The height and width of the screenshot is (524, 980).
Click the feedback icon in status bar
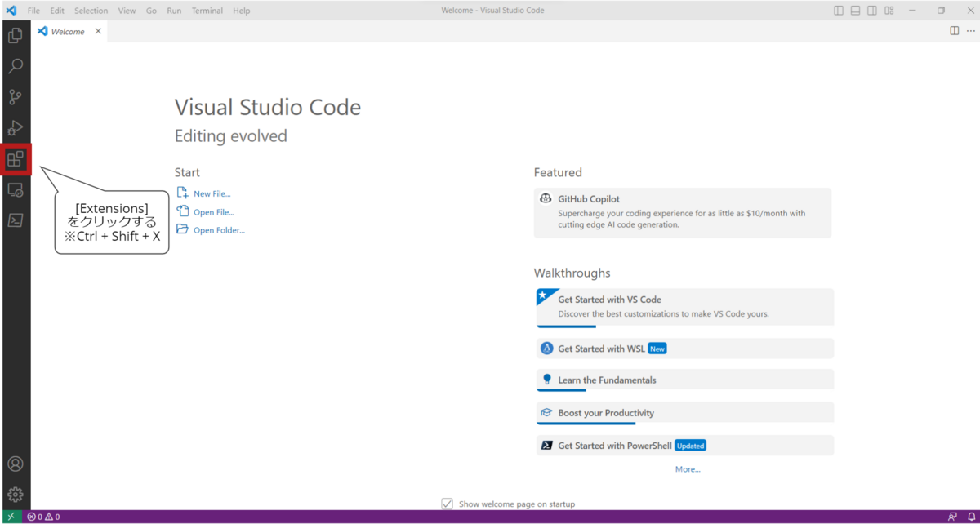[952, 517]
